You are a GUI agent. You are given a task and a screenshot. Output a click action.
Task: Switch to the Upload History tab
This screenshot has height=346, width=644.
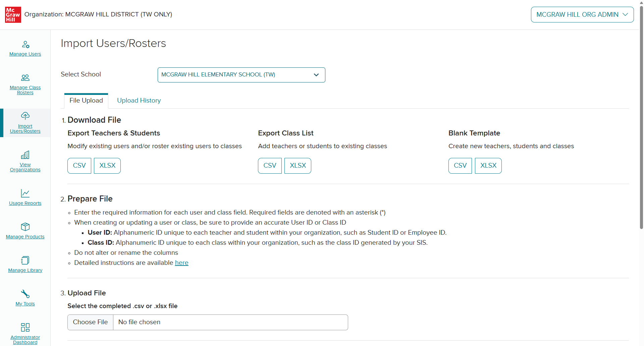coord(139,101)
